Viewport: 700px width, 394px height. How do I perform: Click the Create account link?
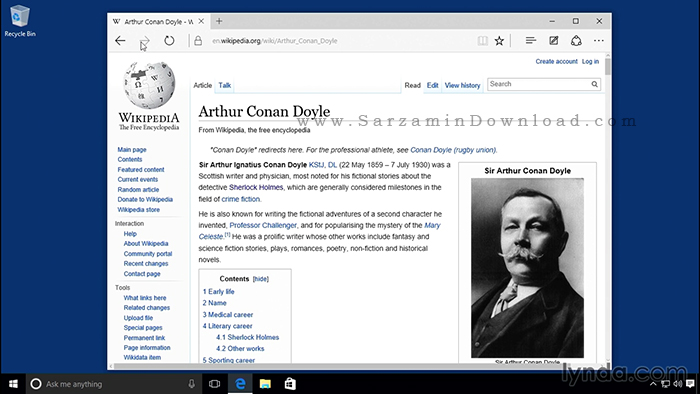(556, 62)
